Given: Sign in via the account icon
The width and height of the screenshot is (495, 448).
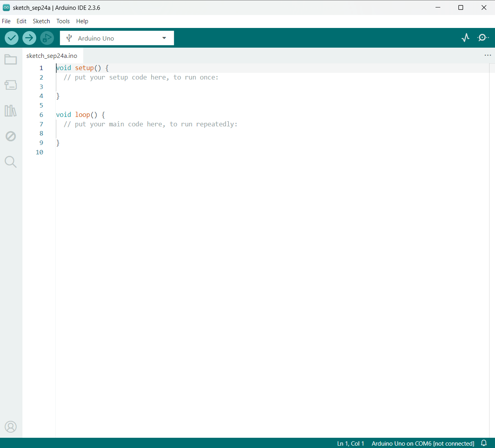Looking at the screenshot, I should [11, 426].
